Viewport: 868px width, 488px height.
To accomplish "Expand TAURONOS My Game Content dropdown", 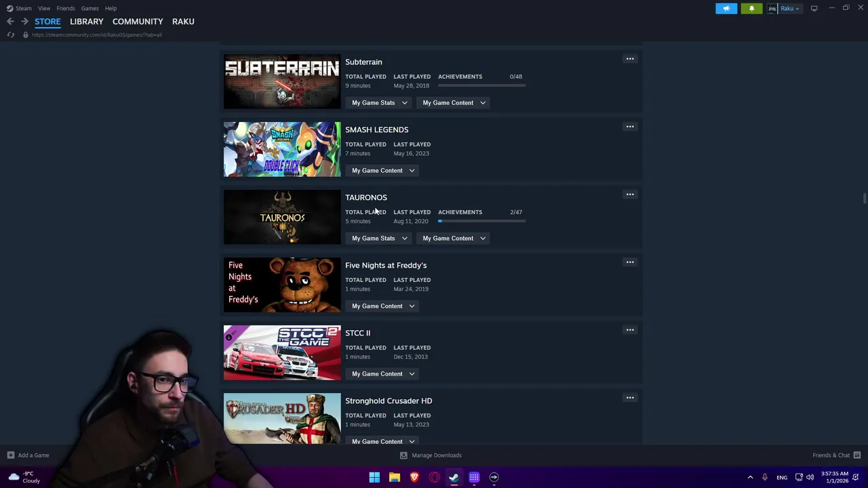I will tap(454, 239).
